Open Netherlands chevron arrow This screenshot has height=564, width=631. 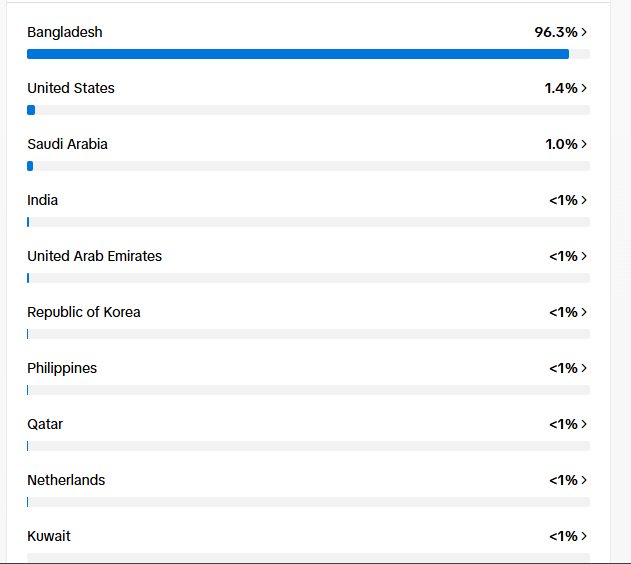584,480
